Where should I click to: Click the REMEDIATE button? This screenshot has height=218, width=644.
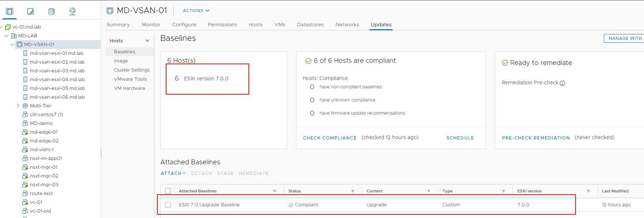pos(254,173)
